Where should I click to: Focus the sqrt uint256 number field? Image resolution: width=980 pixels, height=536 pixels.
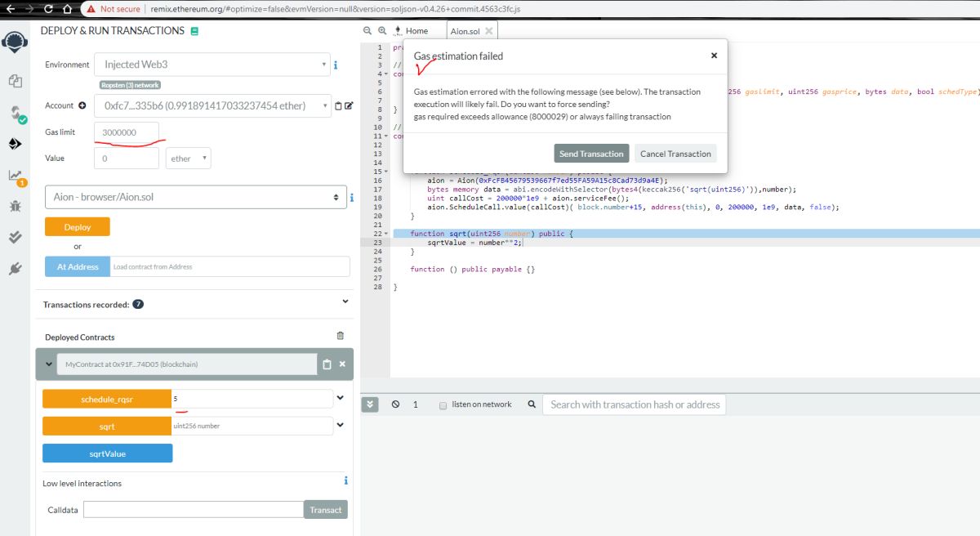[x=252, y=426]
